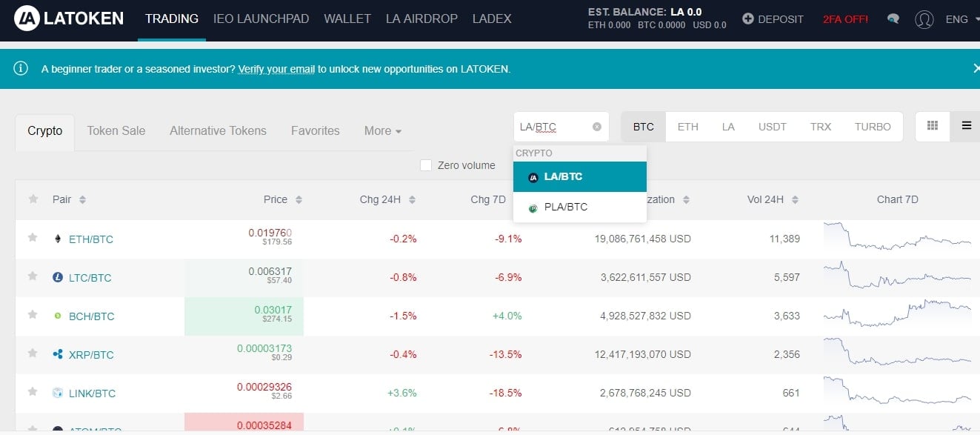Screen dimensions: 980x435
Task: Open LADEX exchange
Action: click(492, 19)
